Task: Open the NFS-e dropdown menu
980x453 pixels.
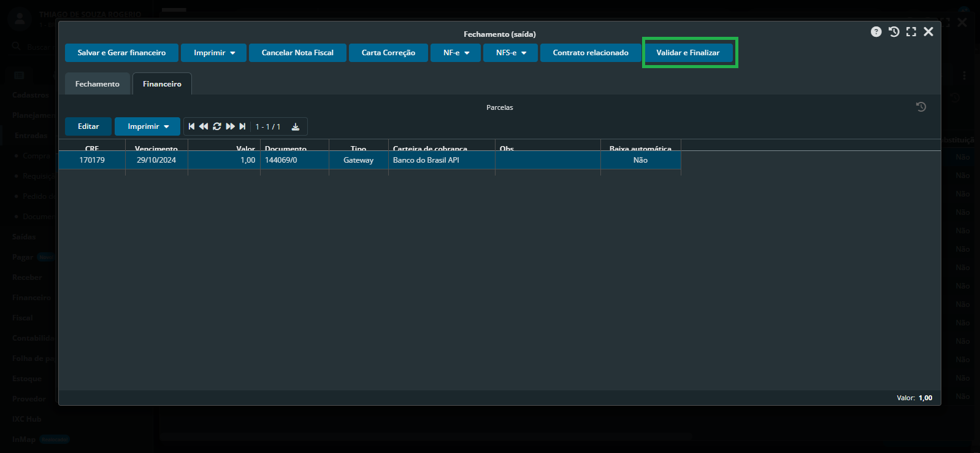Action: click(x=510, y=53)
